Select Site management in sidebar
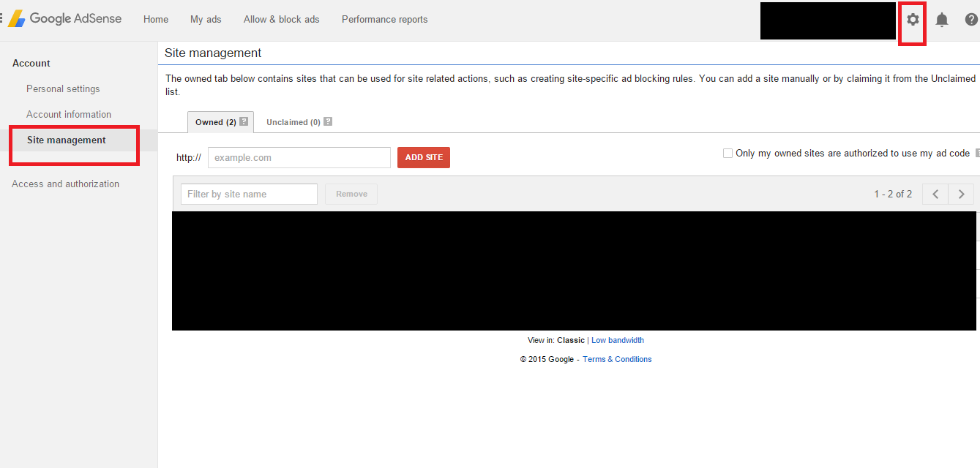The image size is (980, 468). (67, 140)
